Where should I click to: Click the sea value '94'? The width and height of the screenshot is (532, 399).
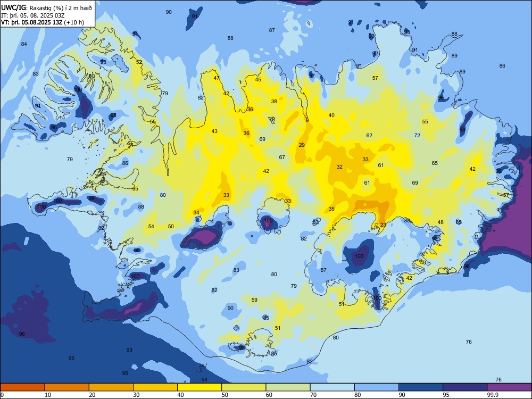tap(204, 379)
